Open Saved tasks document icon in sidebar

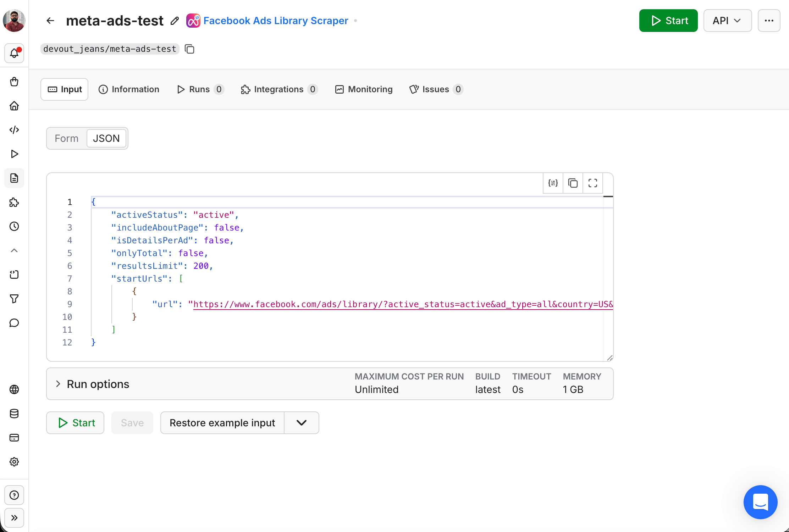click(14, 178)
